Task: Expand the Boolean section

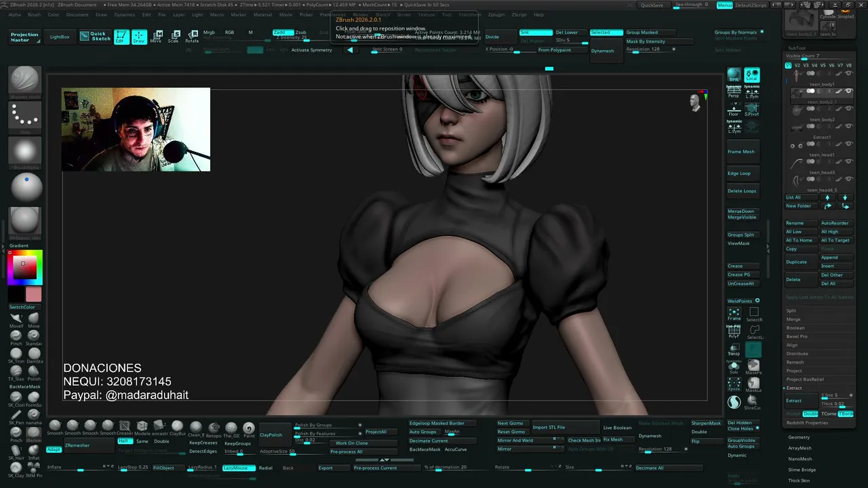Action: 795,328
